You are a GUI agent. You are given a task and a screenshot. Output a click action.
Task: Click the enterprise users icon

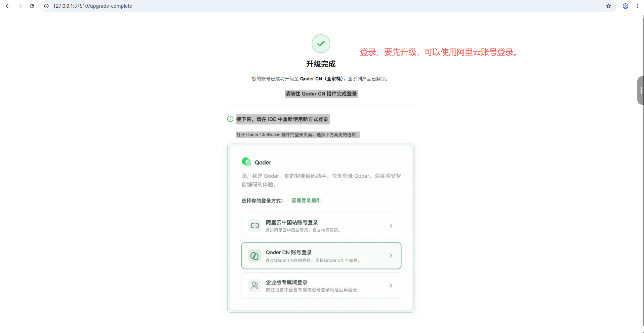tap(255, 286)
